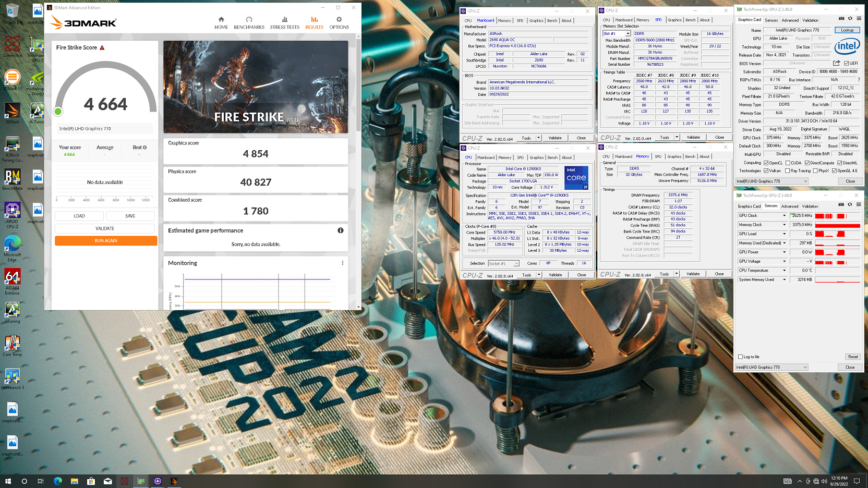This screenshot has height=488, width=868.
Task: Toggle the UEFI checkbox in GPU-Z
Action: tap(847, 63)
